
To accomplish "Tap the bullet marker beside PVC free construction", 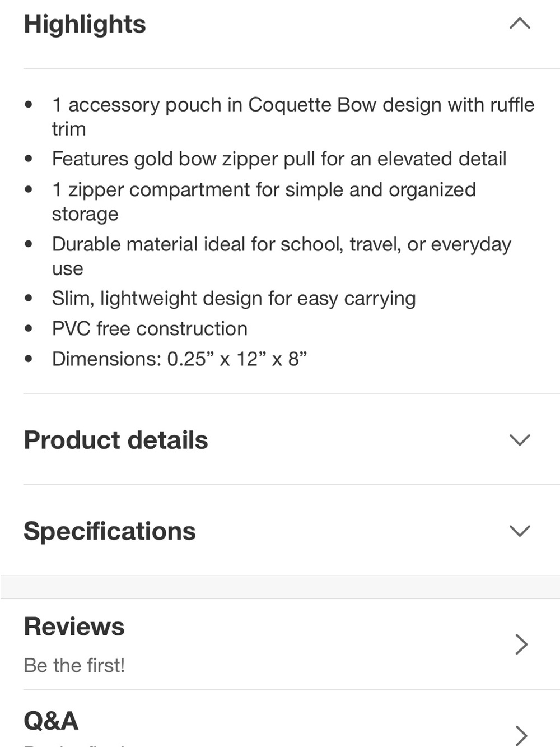I will (29, 329).
